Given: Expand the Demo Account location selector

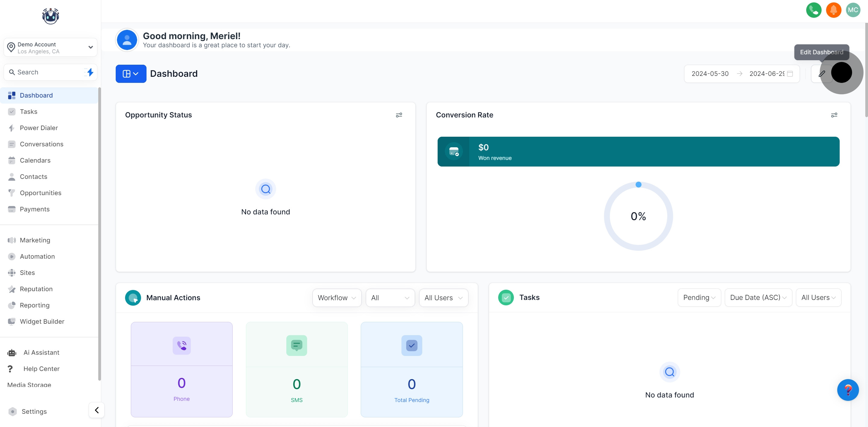Looking at the screenshot, I should point(51,48).
